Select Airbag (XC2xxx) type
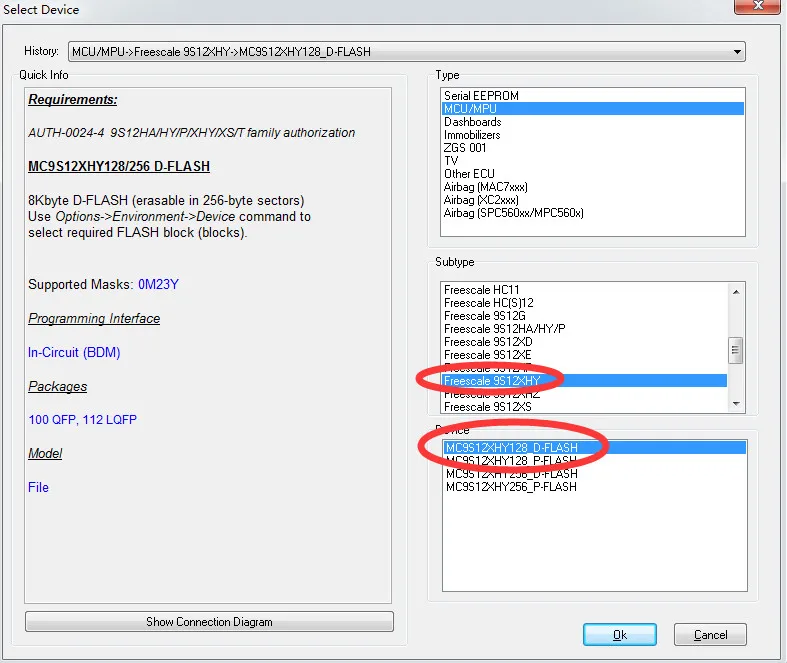The width and height of the screenshot is (787, 663). pos(592,200)
